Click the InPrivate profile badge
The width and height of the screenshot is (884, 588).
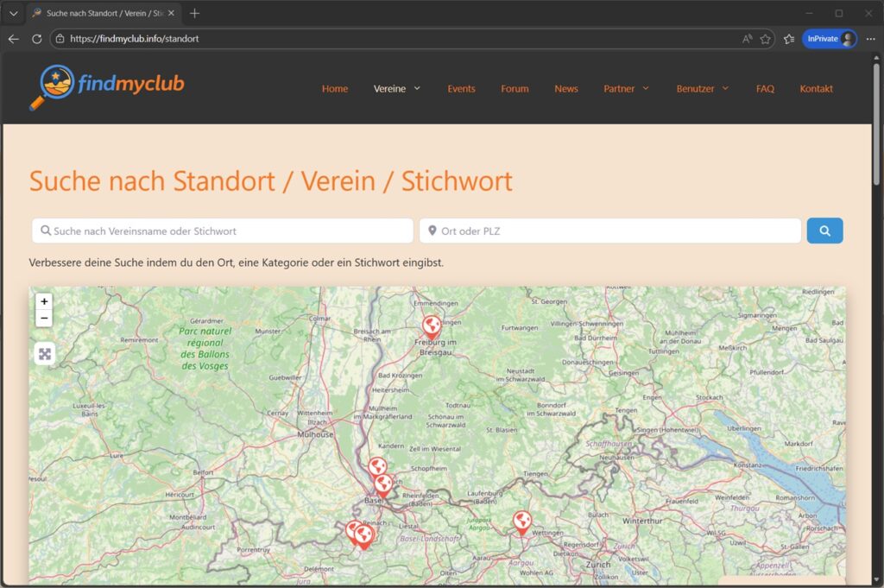pyautogui.click(x=828, y=38)
